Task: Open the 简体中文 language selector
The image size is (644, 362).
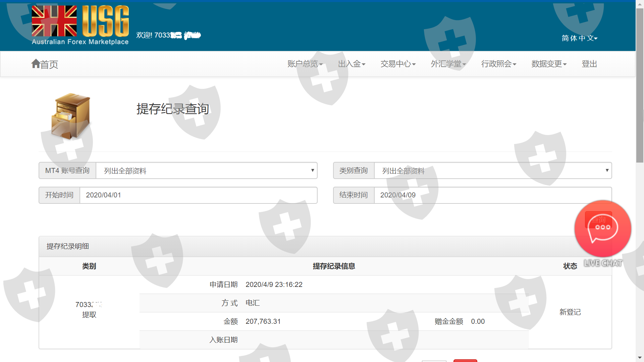Action: pyautogui.click(x=579, y=38)
